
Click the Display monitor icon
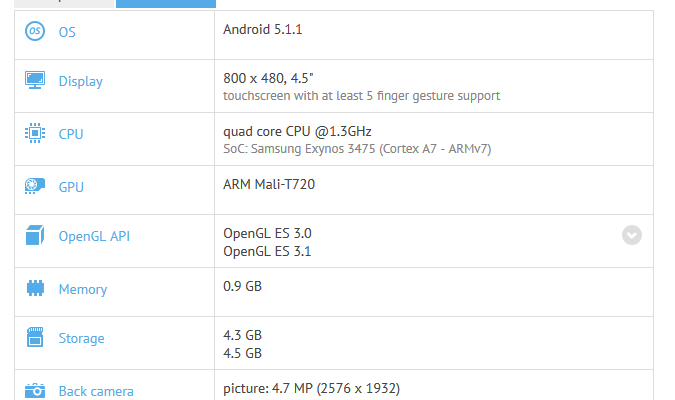click(35, 81)
